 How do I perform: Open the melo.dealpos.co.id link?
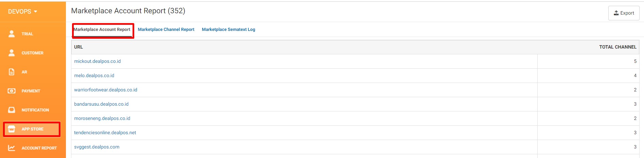tap(94, 75)
